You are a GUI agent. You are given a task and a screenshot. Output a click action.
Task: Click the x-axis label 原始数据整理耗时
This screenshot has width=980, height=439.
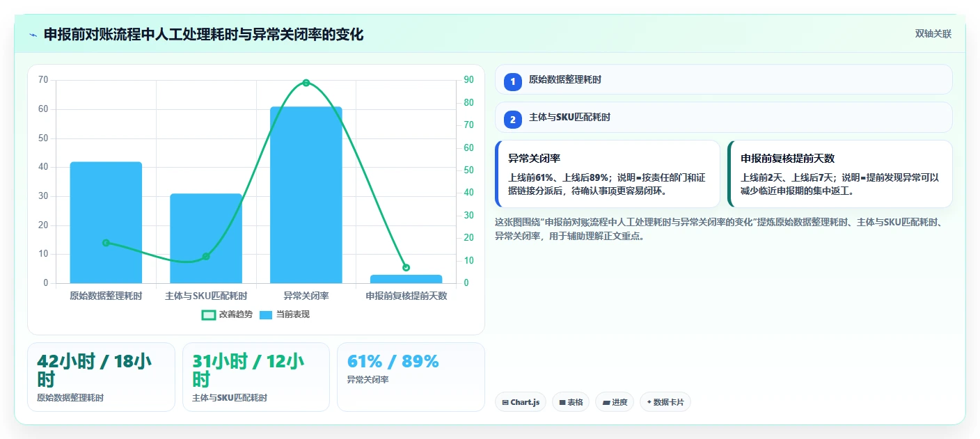(106, 296)
